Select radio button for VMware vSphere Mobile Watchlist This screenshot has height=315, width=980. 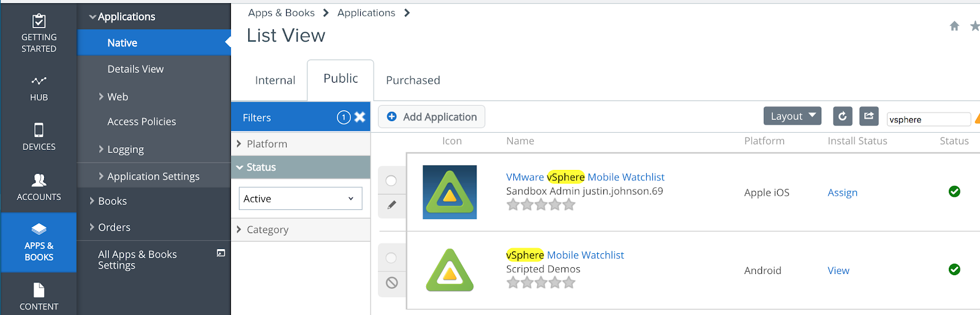pyautogui.click(x=391, y=180)
